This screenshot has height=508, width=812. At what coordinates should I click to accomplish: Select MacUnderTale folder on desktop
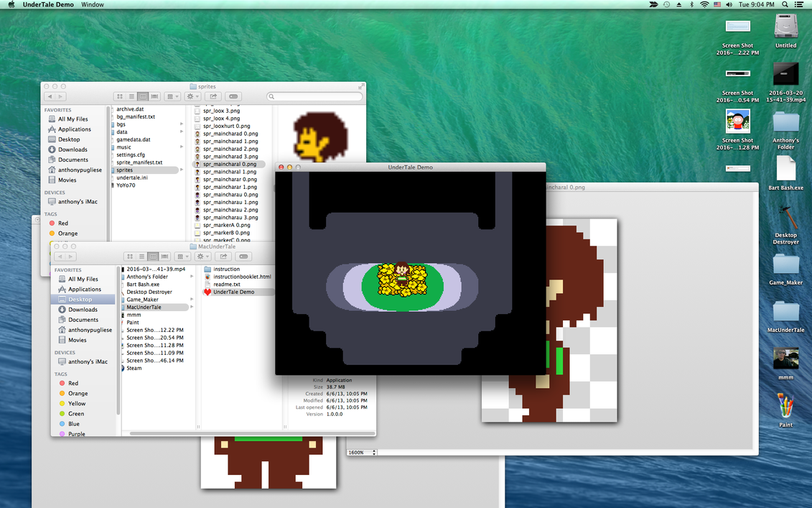(785, 312)
